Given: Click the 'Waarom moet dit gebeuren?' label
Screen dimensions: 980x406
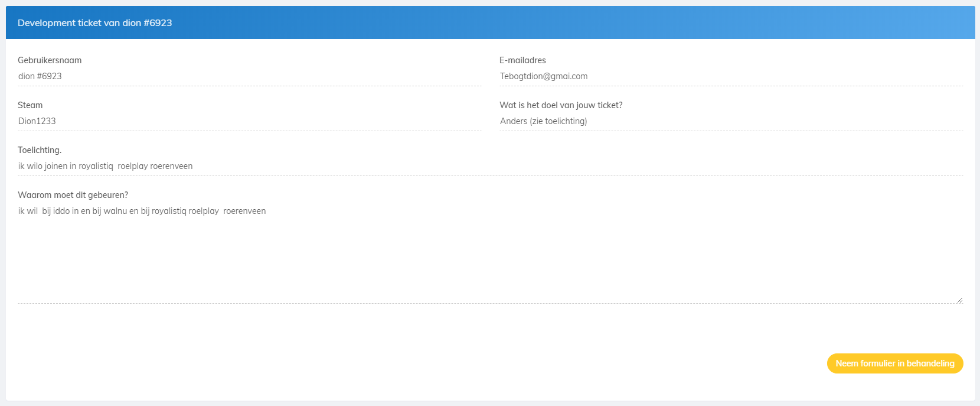Looking at the screenshot, I should coord(73,195).
